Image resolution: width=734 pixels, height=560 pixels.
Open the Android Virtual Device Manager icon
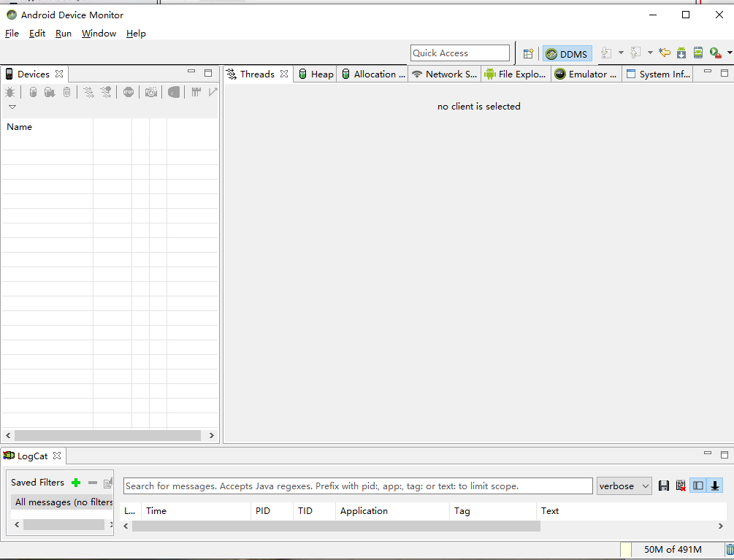[698, 53]
